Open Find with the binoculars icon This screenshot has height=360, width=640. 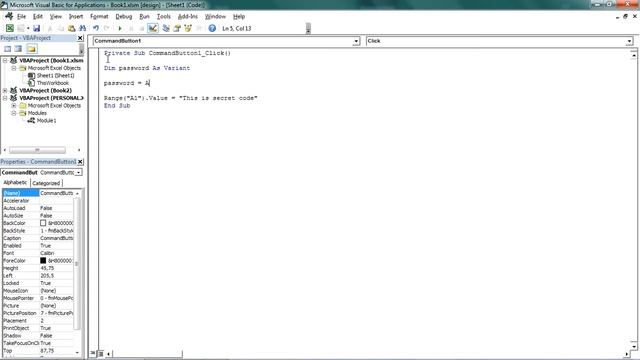[x=82, y=28]
